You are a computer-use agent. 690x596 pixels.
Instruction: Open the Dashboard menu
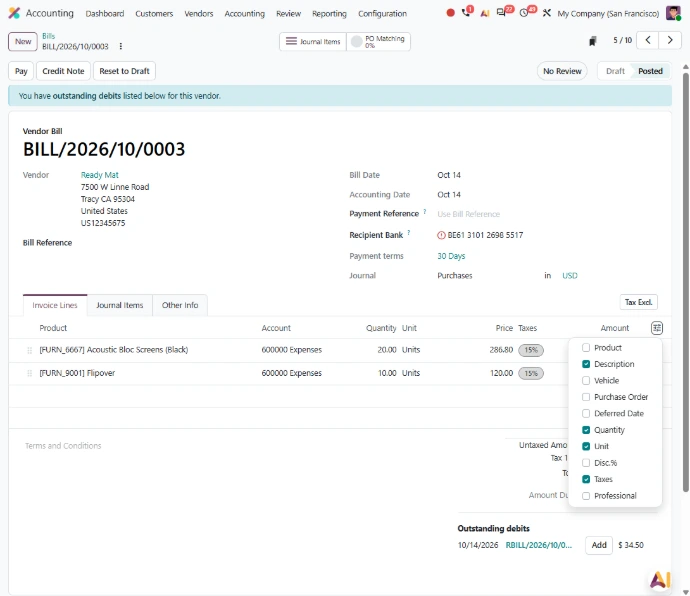click(x=105, y=14)
